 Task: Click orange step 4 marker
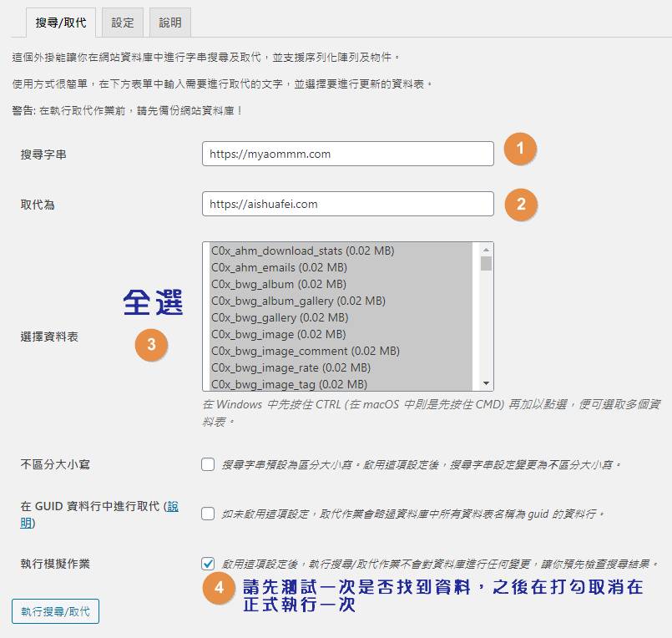pyautogui.click(x=219, y=587)
